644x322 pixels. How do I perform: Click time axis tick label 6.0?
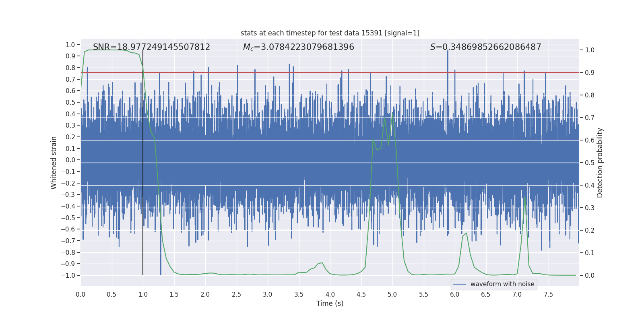(x=455, y=294)
